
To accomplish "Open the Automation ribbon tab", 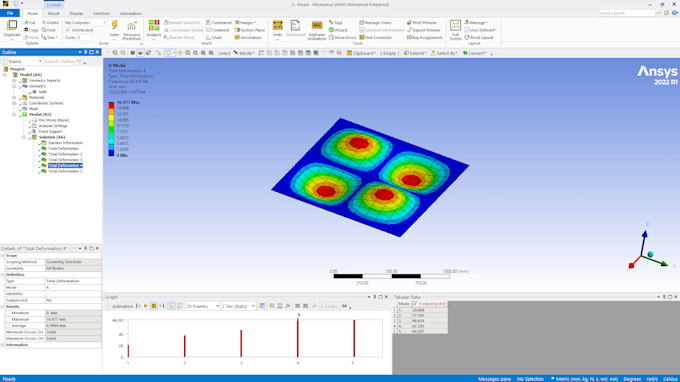I will click(x=131, y=13).
